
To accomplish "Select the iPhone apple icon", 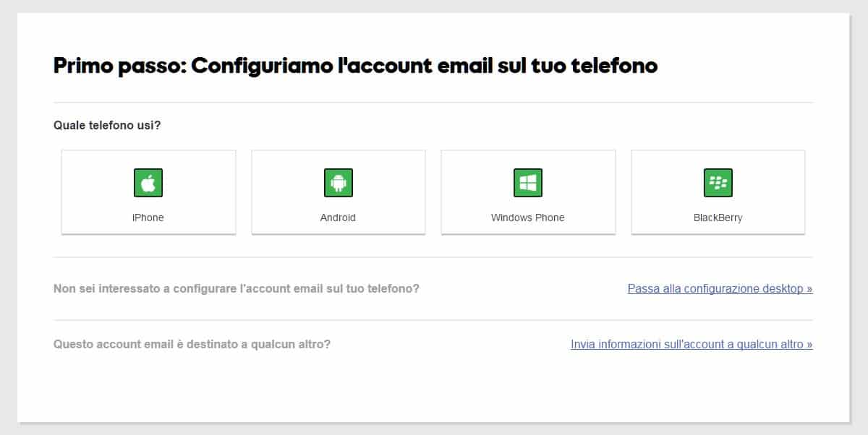I will 148,183.
